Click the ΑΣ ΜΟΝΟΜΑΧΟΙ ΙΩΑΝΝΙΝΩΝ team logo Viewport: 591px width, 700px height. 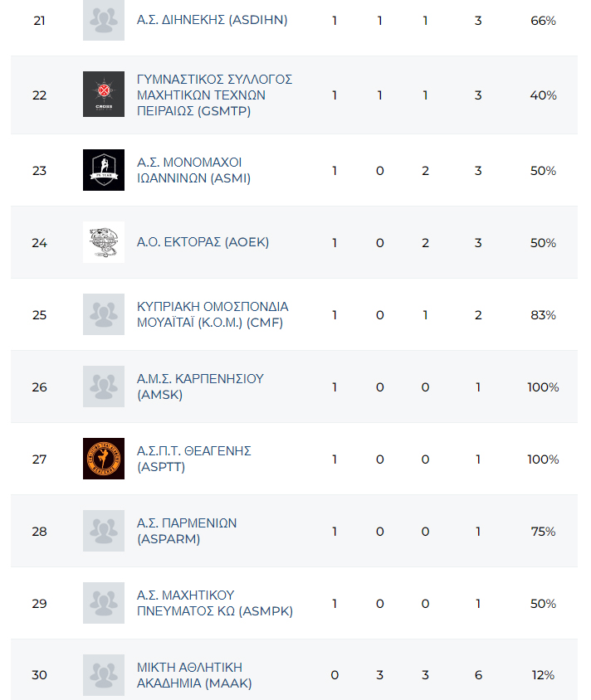104,170
